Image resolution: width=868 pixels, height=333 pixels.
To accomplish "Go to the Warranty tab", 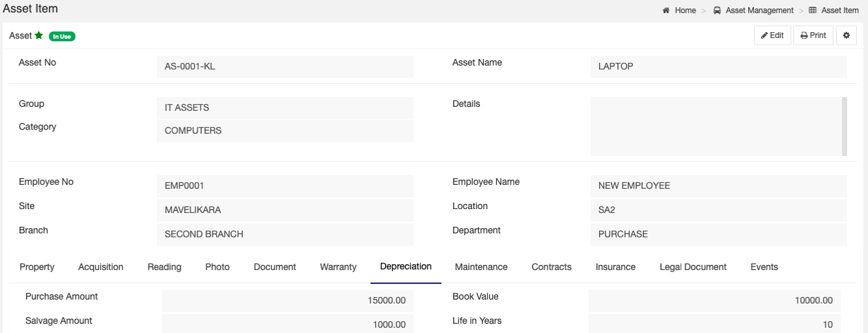I will [x=338, y=267].
